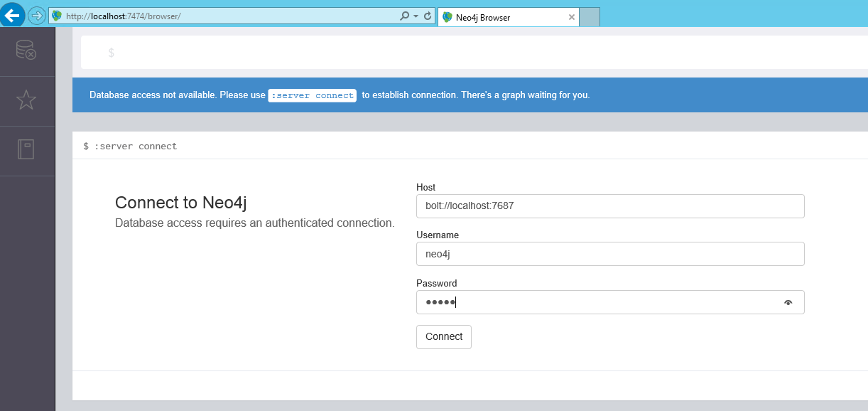
Task: Click the forward navigation arrow
Action: coord(36,15)
